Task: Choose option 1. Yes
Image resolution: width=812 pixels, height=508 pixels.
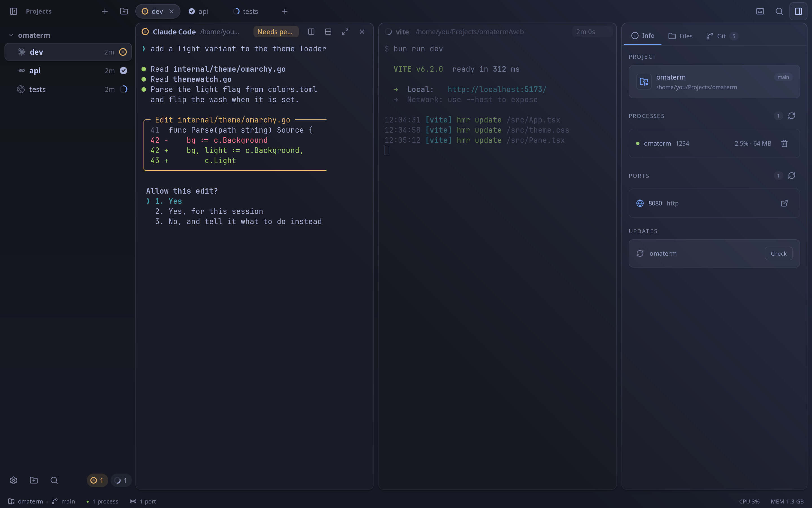Action: pyautogui.click(x=168, y=201)
